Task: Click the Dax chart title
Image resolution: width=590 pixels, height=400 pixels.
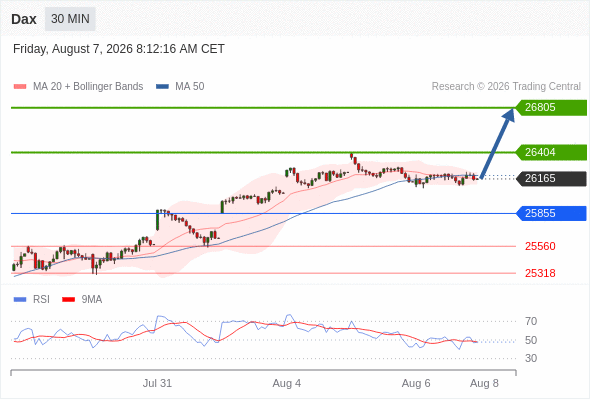Action: [24, 19]
